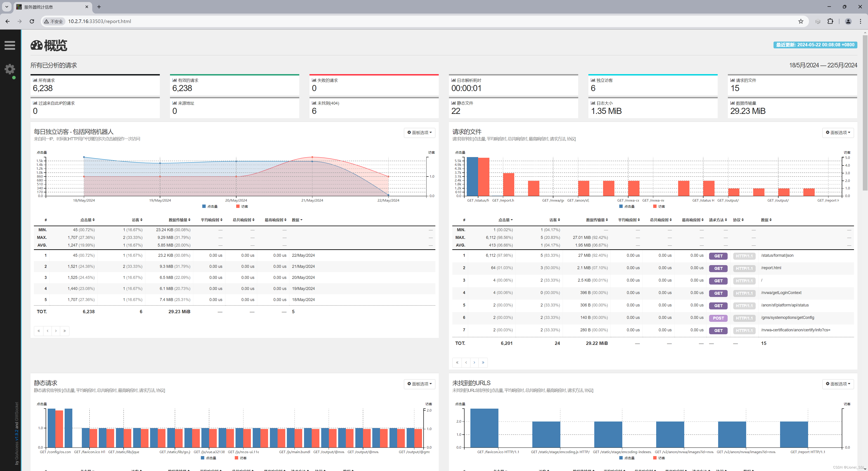The image size is (868, 471).
Task: Click the page vertical scrollbar
Action: pos(865,113)
